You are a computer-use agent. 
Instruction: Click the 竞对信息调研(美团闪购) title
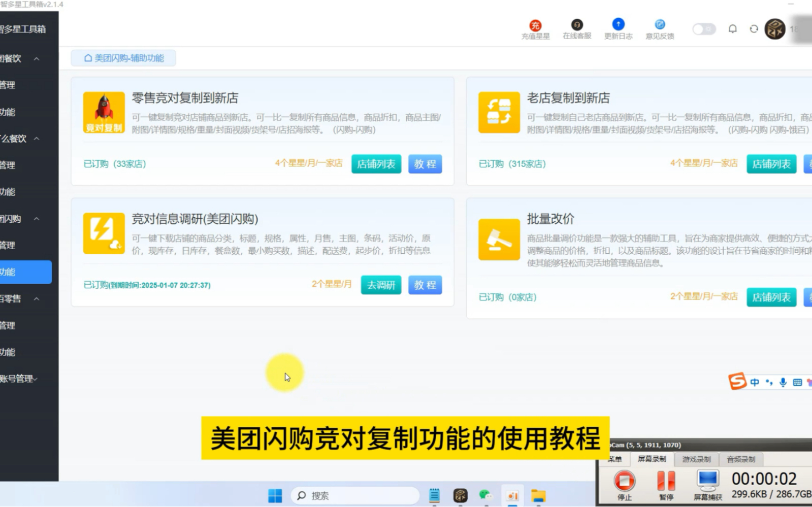[195, 219]
